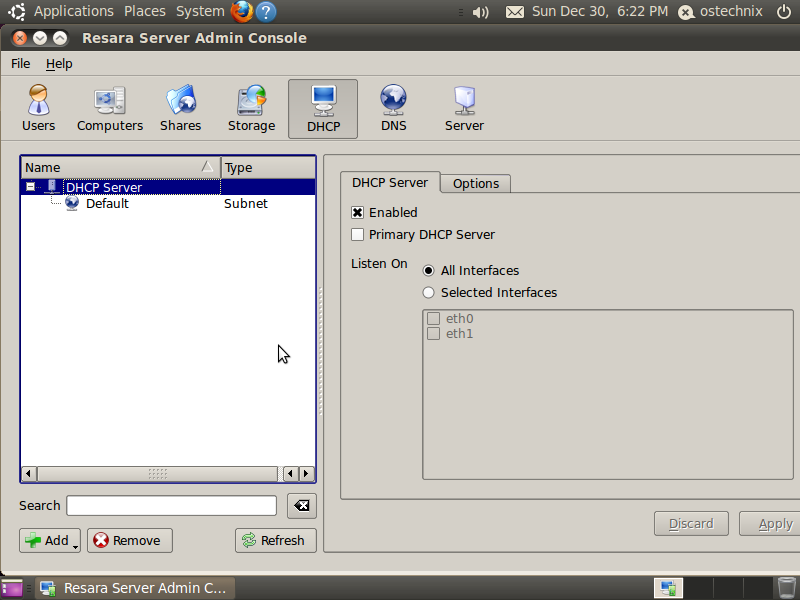The image size is (800, 600).
Task: Open the Add button dropdown arrow
Action: pyautogui.click(x=76, y=547)
